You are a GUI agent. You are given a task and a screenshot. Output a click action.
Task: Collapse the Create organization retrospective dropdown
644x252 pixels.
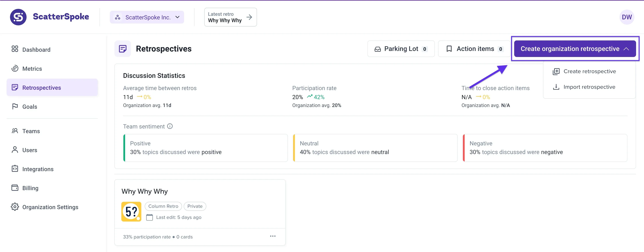point(626,49)
